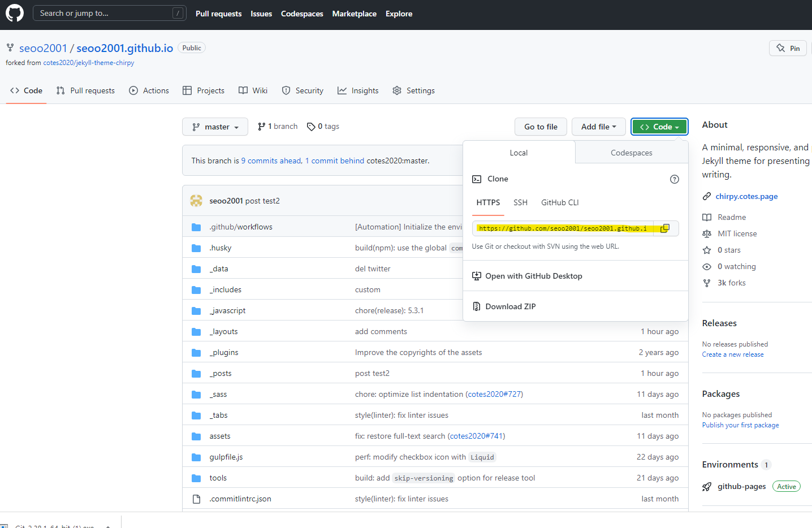Open the Security repository tab
This screenshot has height=528, width=812.
(x=303, y=90)
